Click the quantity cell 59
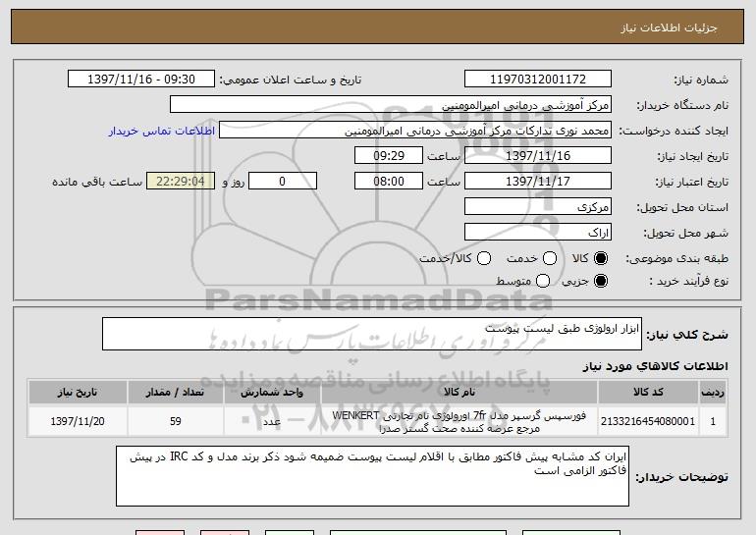 click(175, 421)
